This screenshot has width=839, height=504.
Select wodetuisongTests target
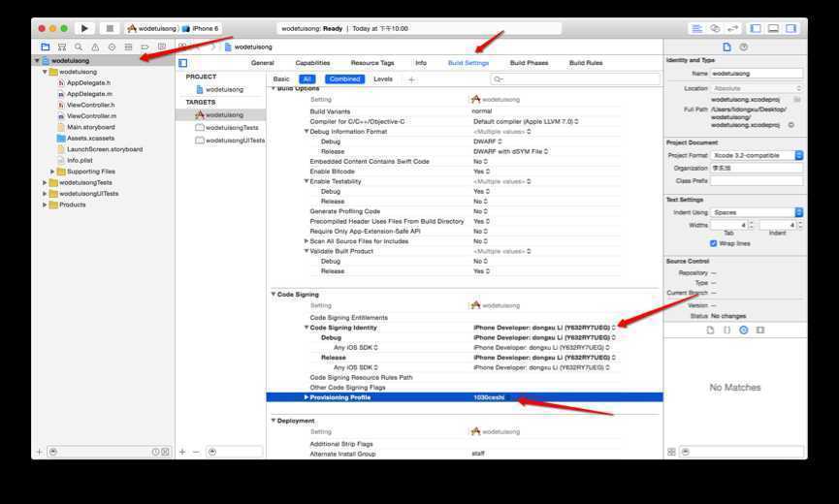coord(227,128)
